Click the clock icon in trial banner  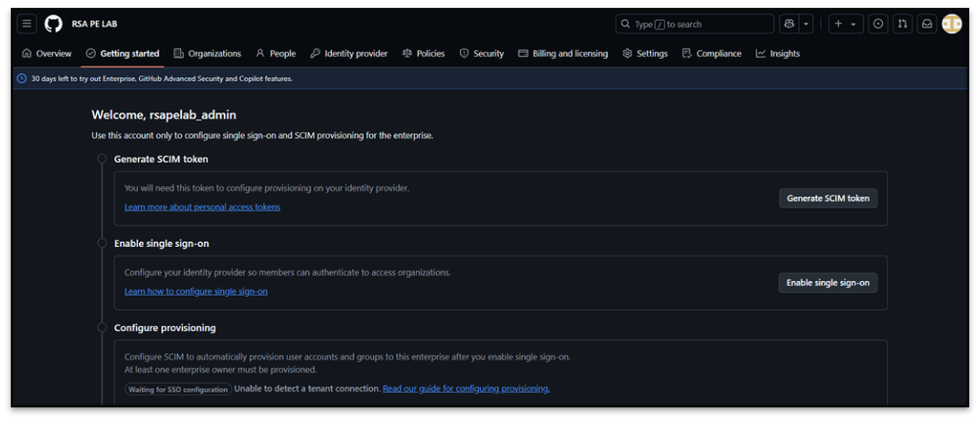point(23,78)
